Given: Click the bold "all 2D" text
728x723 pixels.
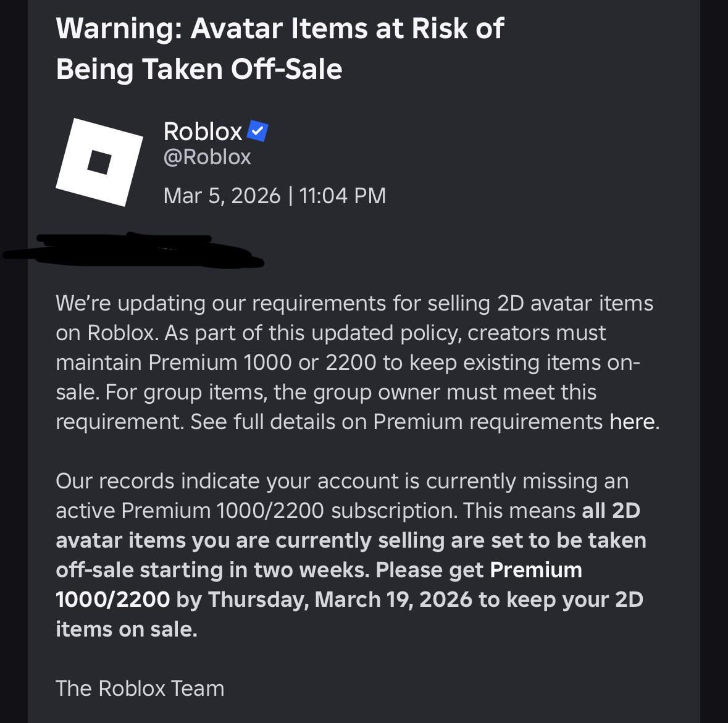Looking at the screenshot, I should pyautogui.click(x=611, y=511).
